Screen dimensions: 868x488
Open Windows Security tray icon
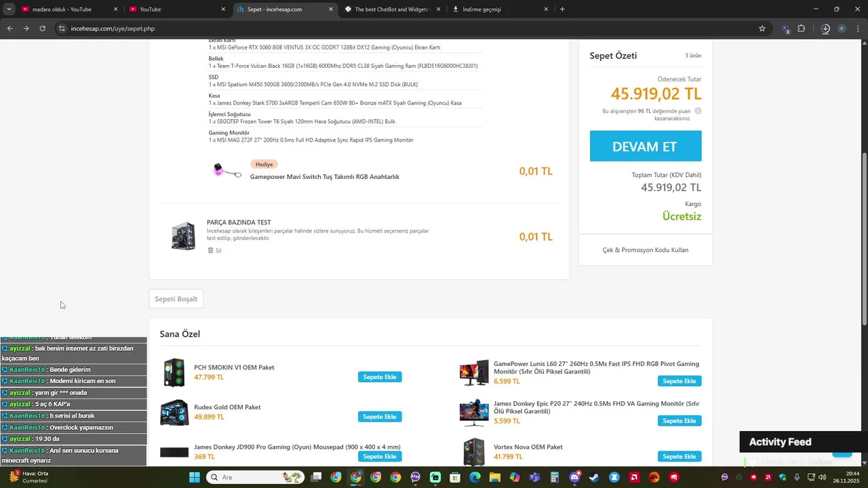[x=783, y=477]
